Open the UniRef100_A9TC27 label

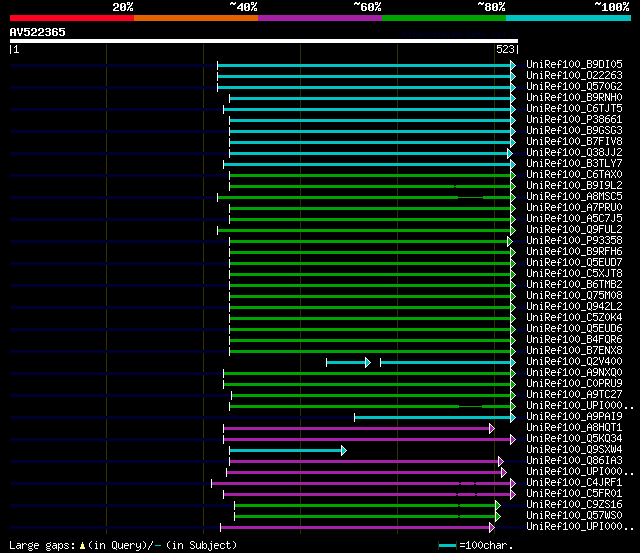click(574, 395)
